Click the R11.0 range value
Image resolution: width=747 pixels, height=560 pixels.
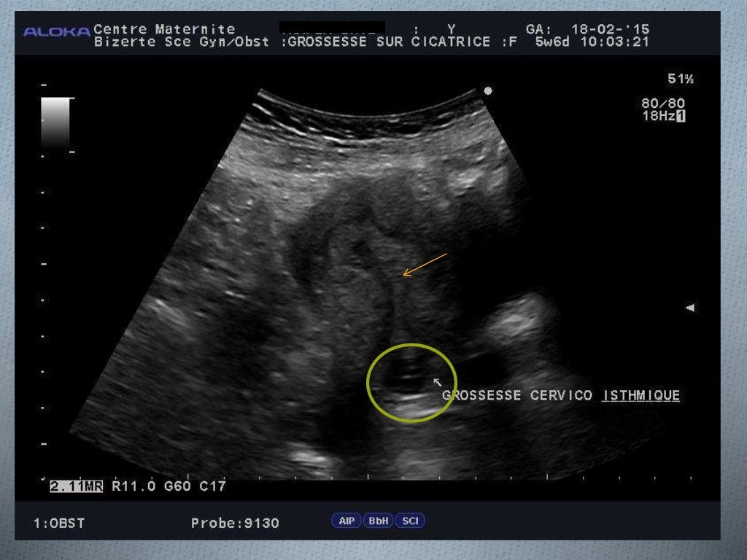tap(134, 486)
